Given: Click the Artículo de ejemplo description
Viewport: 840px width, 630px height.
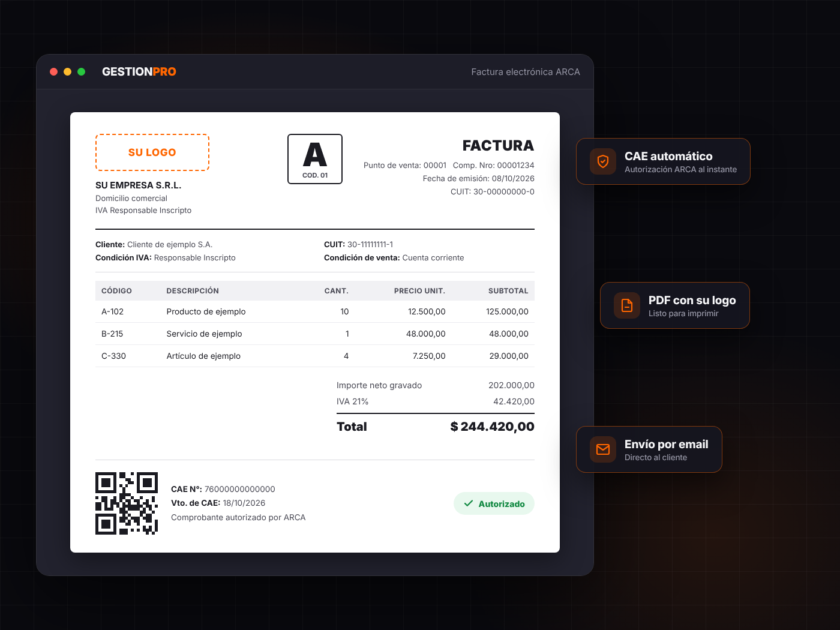Looking at the screenshot, I should coord(203,356).
